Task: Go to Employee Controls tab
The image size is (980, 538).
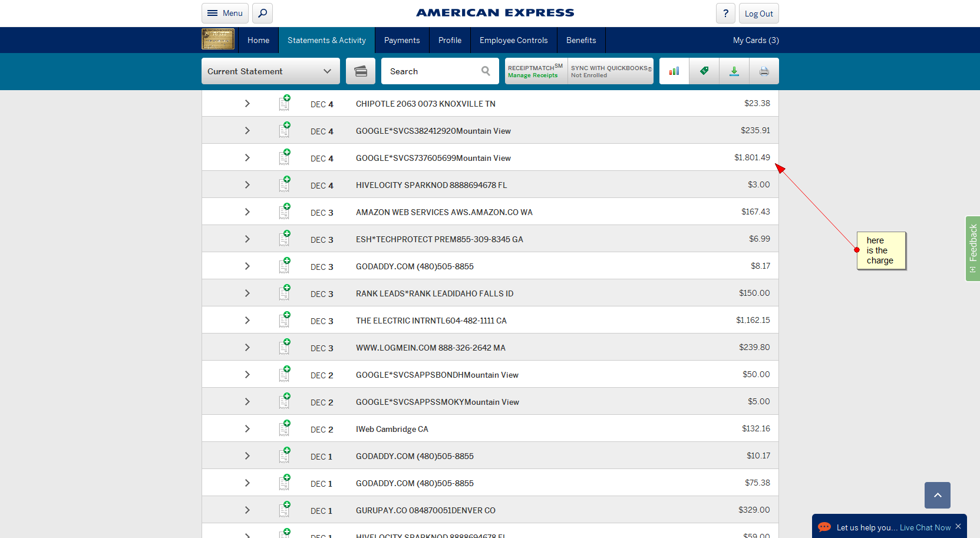Action: pos(513,40)
